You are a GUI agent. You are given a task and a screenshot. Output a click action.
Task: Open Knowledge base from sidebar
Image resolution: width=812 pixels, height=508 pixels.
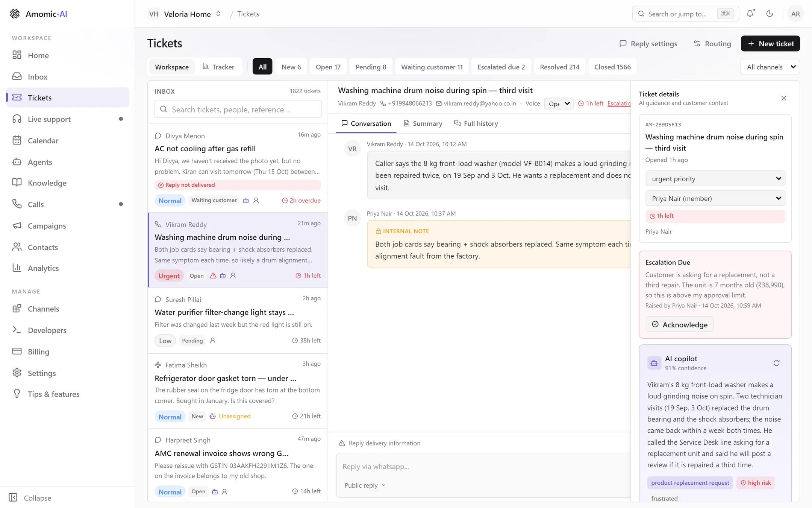coord(68,183)
